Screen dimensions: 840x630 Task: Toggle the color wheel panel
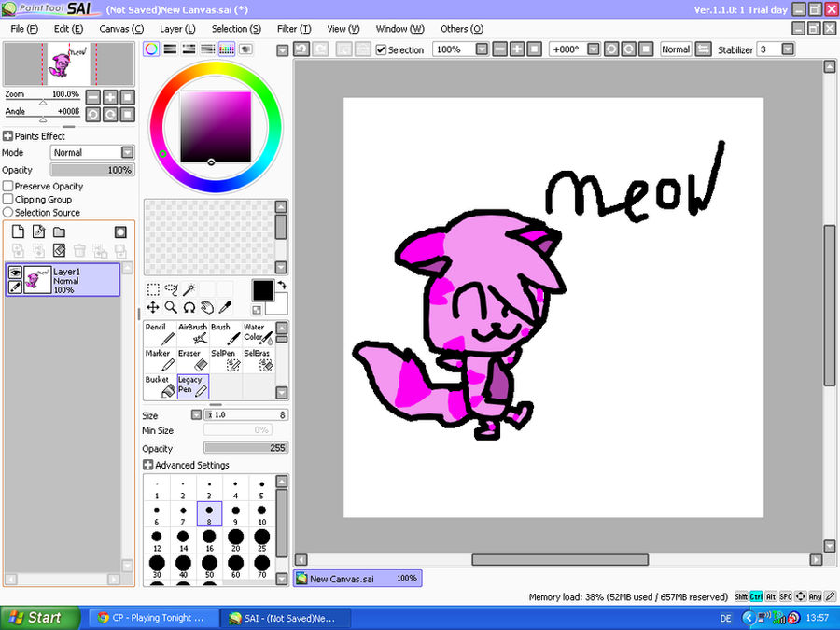coord(151,49)
